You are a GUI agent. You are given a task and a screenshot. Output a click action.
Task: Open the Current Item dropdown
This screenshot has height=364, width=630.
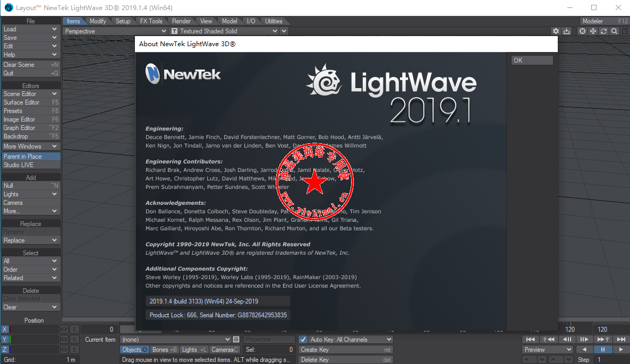176,340
